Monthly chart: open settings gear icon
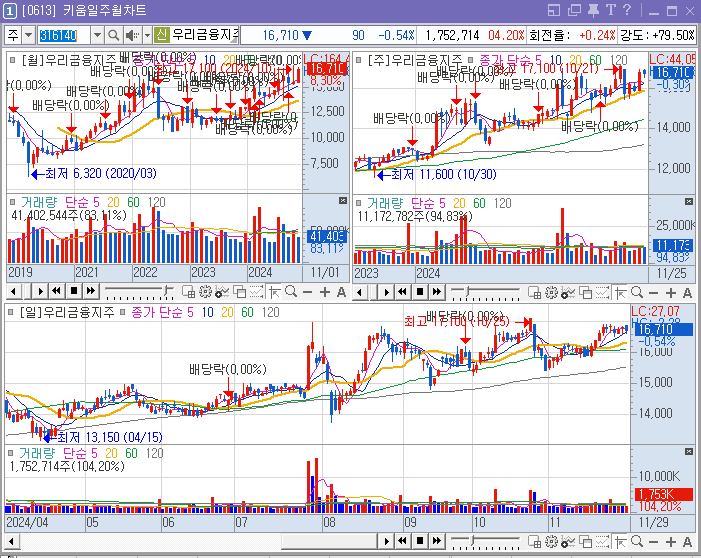 click(205, 292)
